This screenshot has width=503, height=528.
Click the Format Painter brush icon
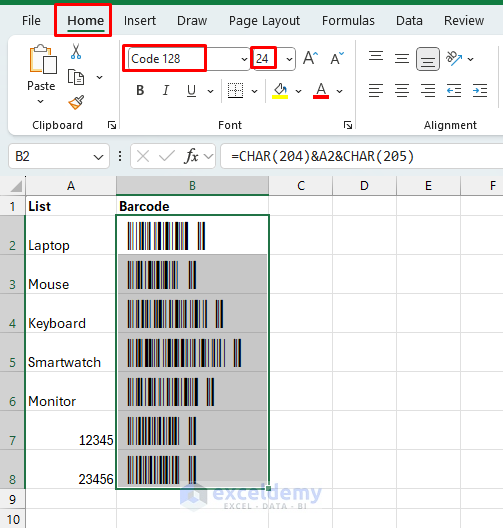coord(76,102)
